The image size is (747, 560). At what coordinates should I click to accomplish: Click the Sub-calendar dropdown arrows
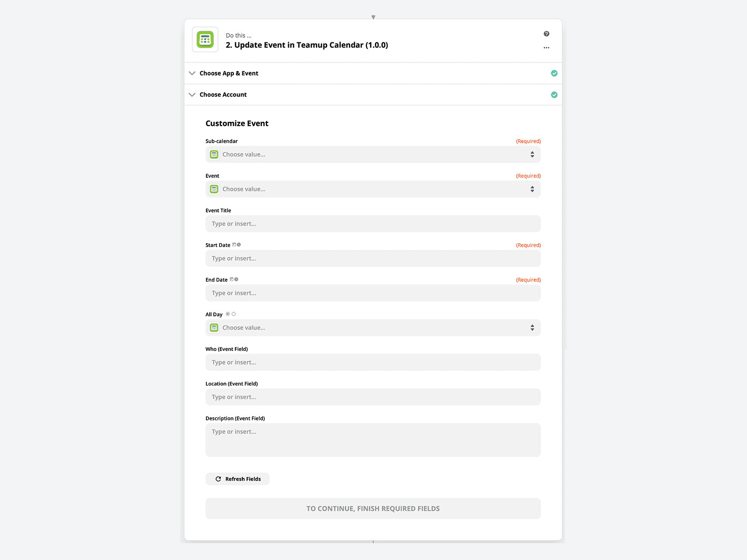tap(532, 154)
